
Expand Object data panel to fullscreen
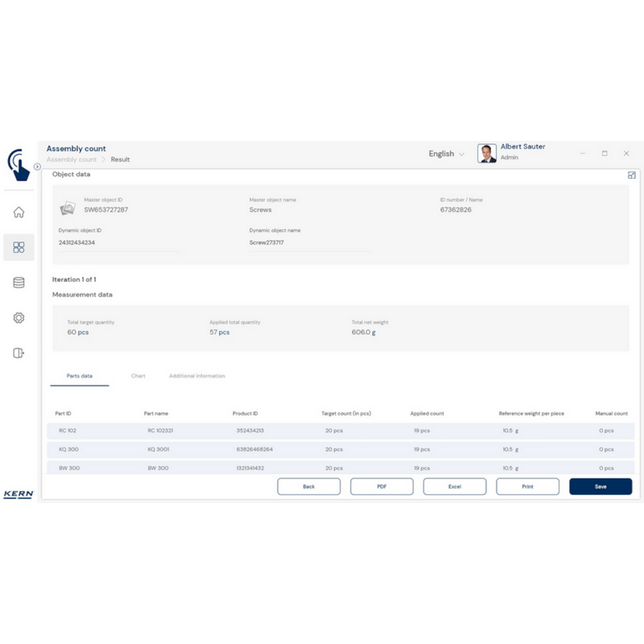click(632, 175)
